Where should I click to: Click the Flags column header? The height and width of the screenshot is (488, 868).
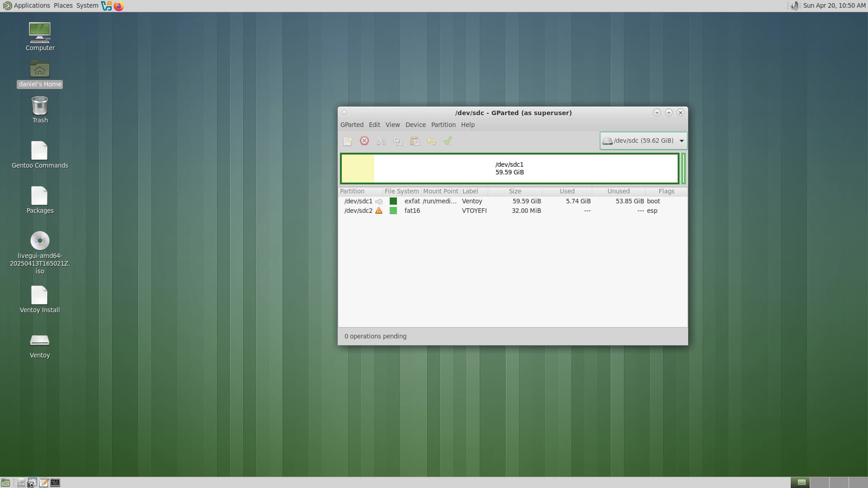point(666,191)
